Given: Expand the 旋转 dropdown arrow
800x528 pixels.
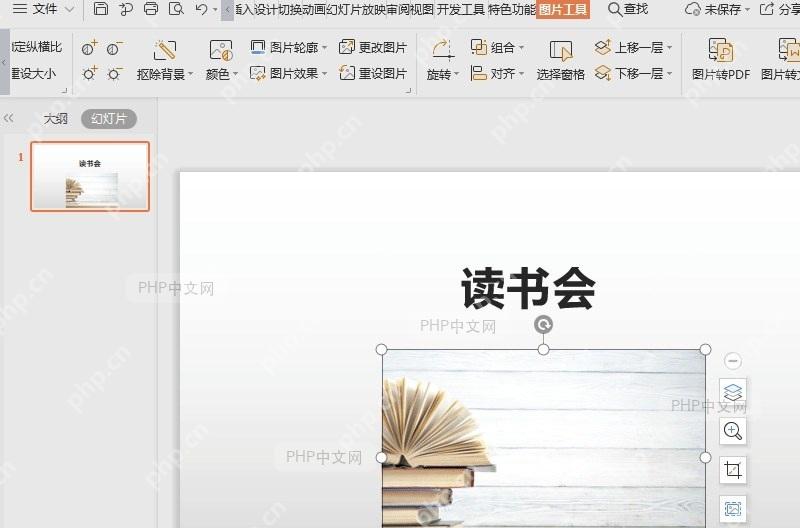Looking at the screenshot, I should pyautogui.click(x=457, y=74).
